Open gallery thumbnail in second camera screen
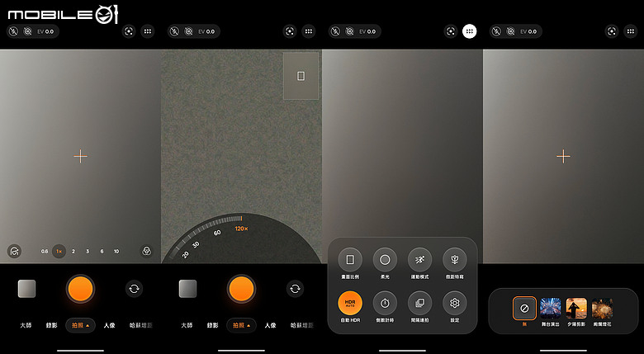The width and height of the screenshot is (644, 354). 187,289
